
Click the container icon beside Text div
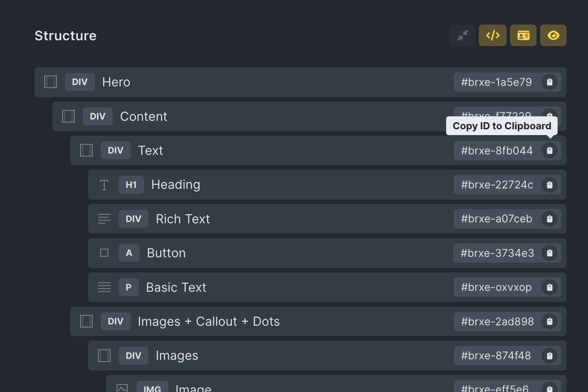point(86,150)
